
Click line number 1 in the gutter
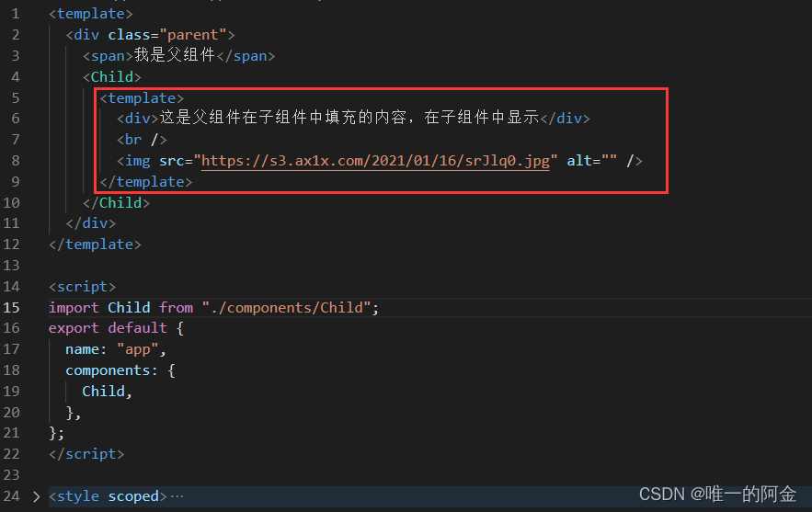[x=16, y=14]
